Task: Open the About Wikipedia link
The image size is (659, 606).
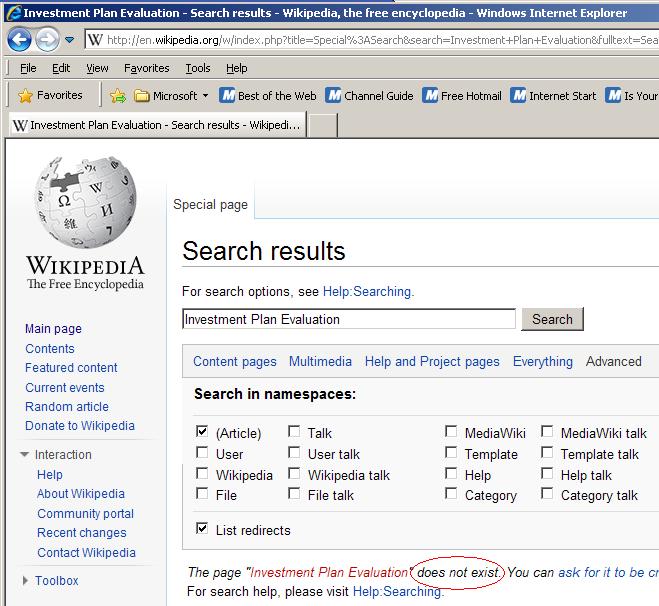Action: [x=81, y=494]
